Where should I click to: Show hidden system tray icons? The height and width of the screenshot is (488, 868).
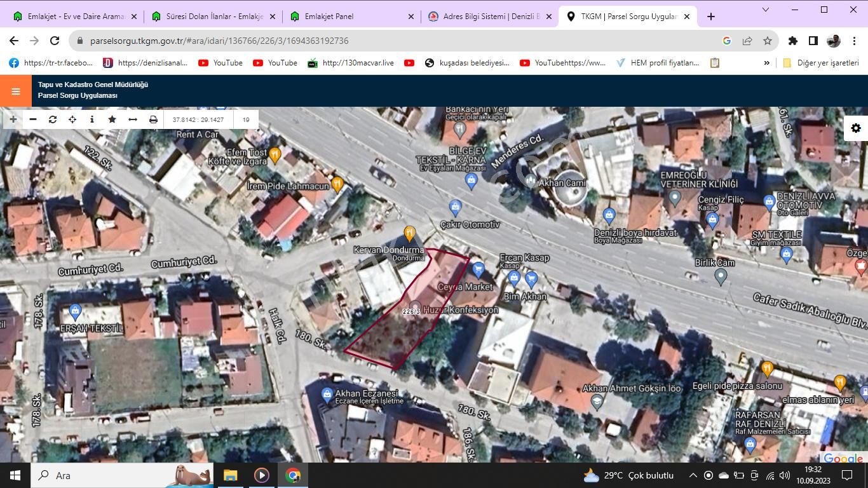(693, 475)
